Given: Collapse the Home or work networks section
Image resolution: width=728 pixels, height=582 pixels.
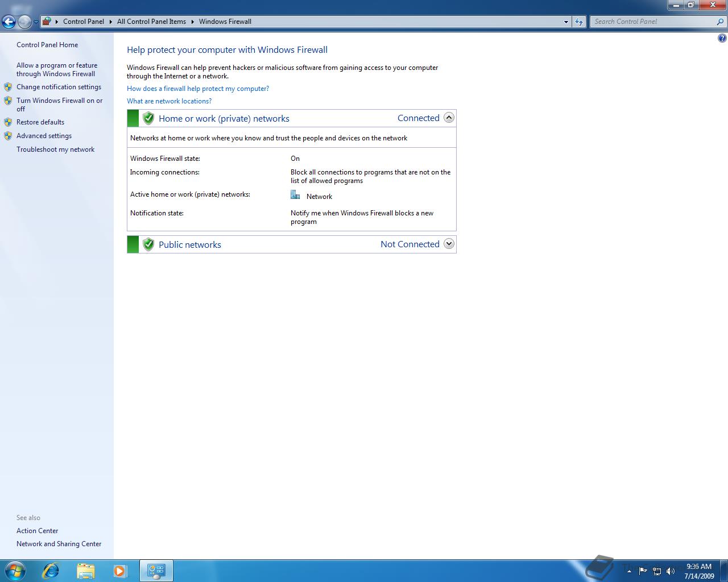Looking at the screenshot, I should pyautogui.click(x=449, y=118).
